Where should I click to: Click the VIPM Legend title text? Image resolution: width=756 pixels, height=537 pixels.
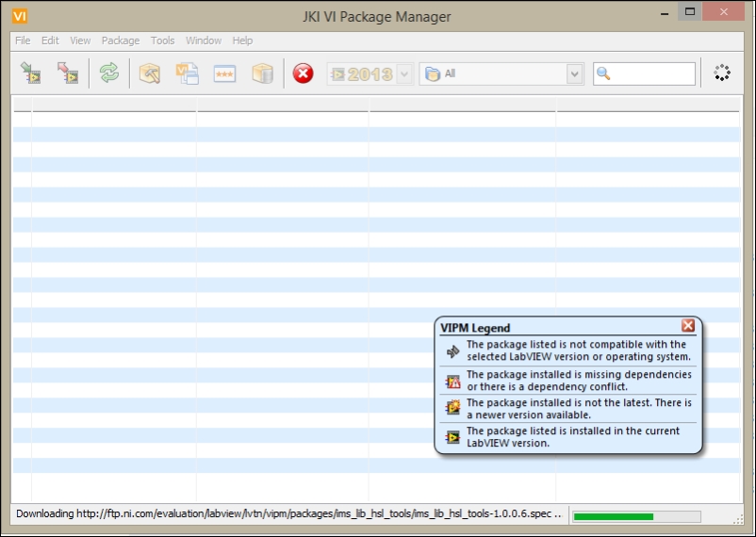475,328
